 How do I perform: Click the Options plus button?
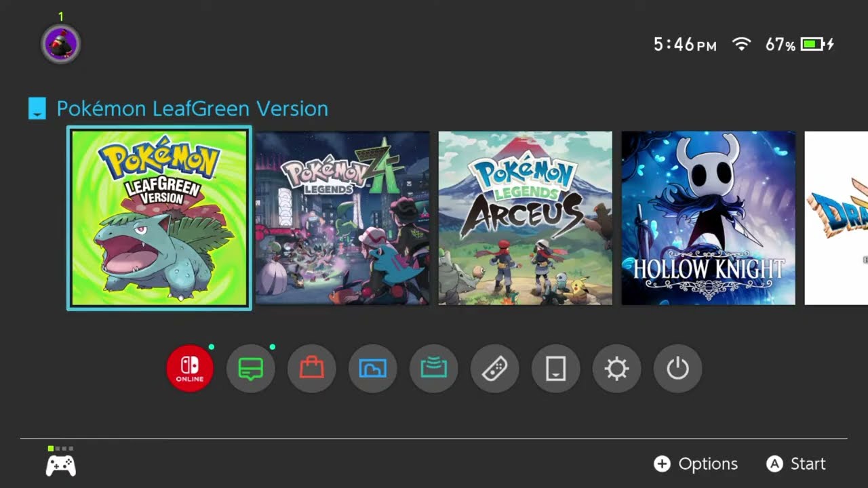pos(696,464)
